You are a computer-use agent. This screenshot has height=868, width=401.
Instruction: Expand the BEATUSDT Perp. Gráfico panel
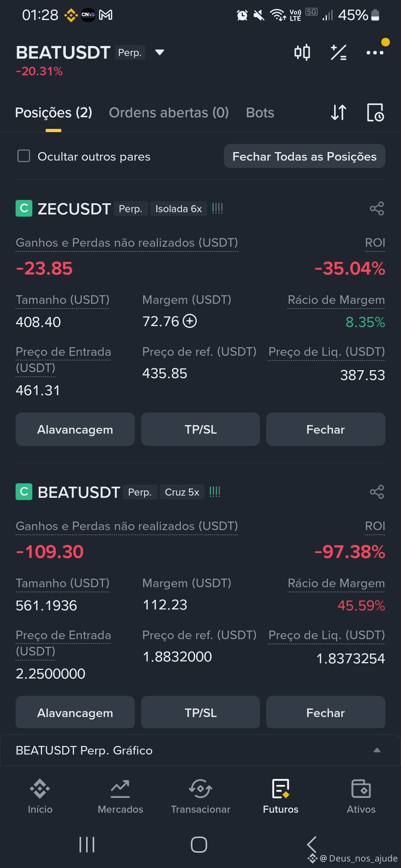(200, 750)
